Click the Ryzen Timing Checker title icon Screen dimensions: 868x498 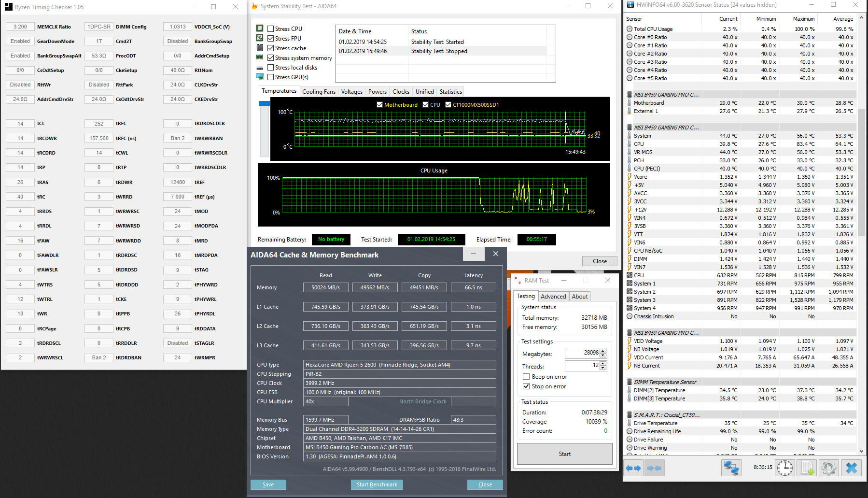(9, 7)
